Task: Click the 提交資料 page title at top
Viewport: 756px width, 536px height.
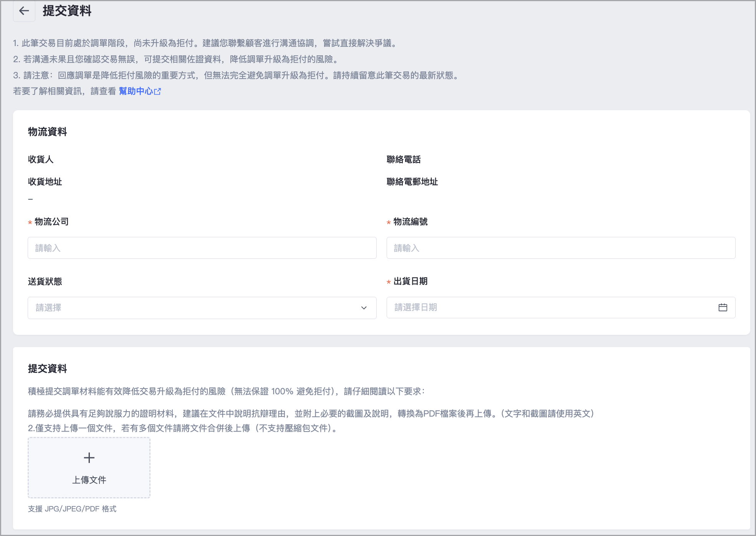Action: tap(67, 11)
